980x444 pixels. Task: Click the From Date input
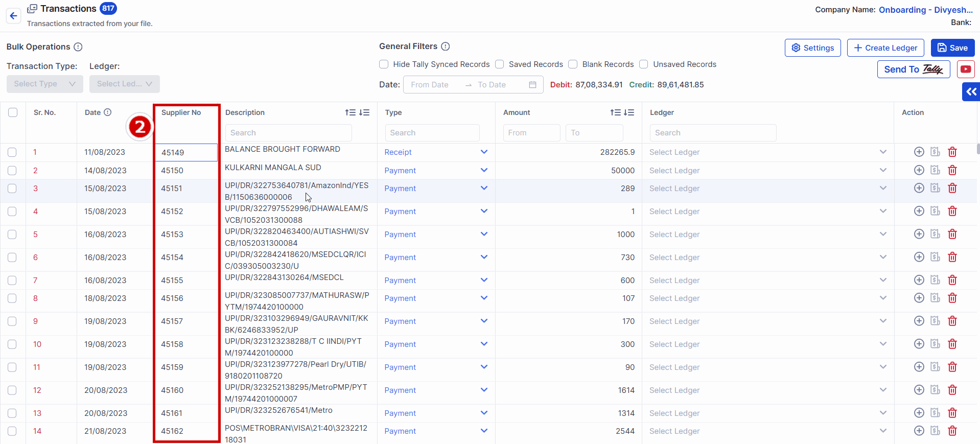coord(434,85)
